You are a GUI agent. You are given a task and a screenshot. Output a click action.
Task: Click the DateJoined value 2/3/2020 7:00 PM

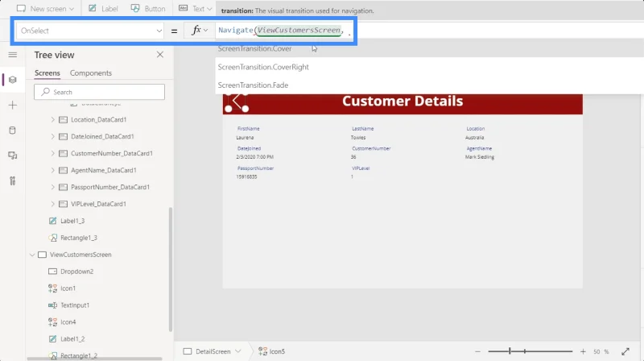point(254,157)
